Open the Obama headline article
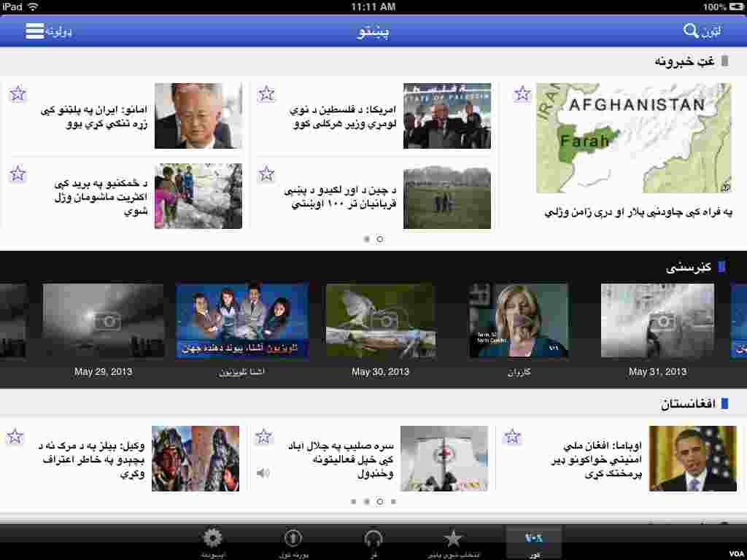Screen dimensions: 747x560 [x=597, y=458]
